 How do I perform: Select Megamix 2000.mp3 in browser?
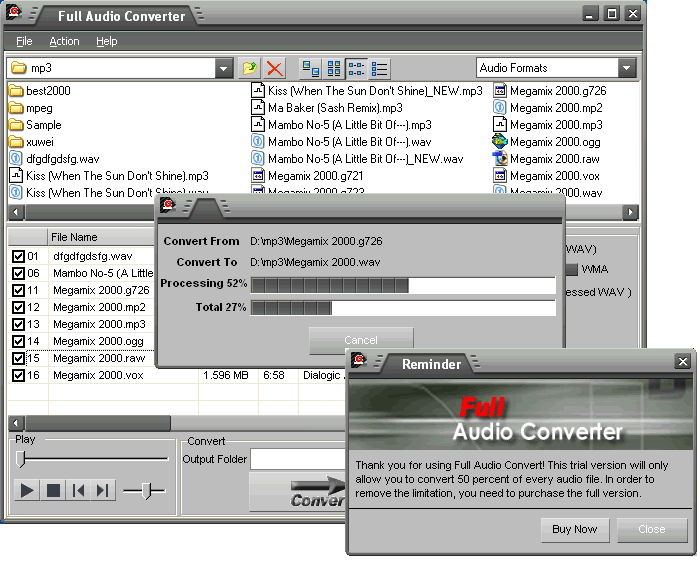(x=548, y=125)
